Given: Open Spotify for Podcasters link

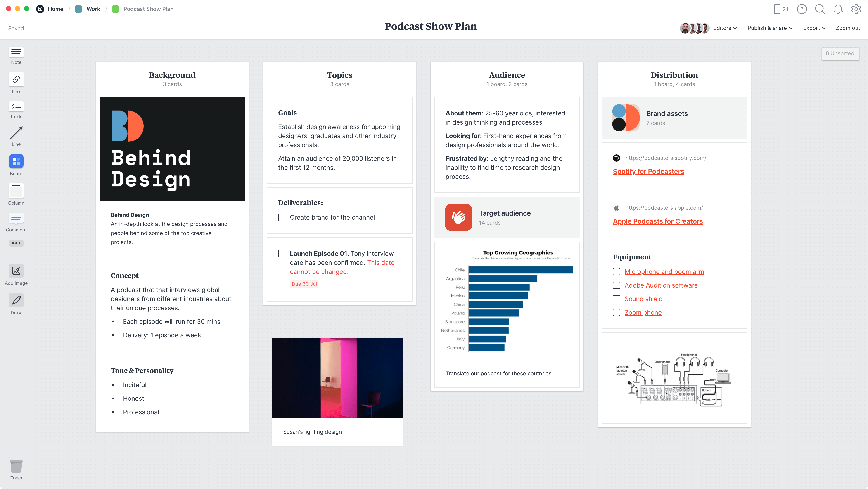Looking at the screenshot, I should (649, 171).
